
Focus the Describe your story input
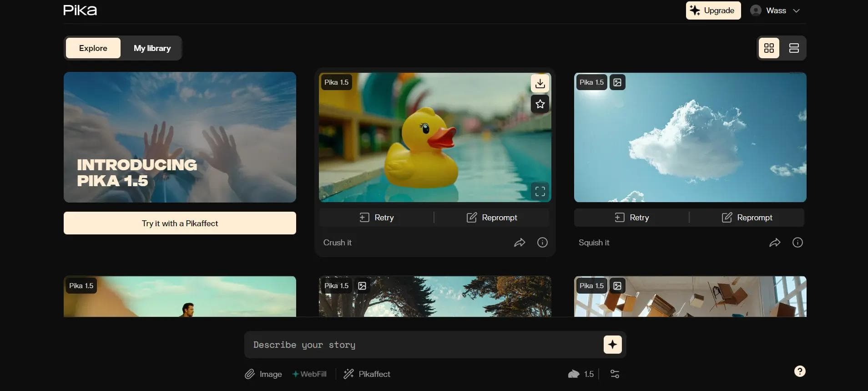click(x=423, y=345)
